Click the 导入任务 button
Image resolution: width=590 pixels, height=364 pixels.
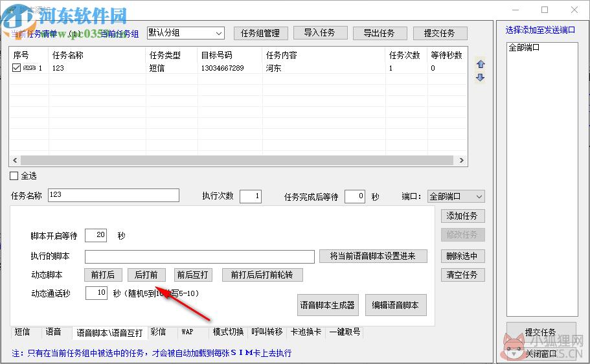pos(320,33)
